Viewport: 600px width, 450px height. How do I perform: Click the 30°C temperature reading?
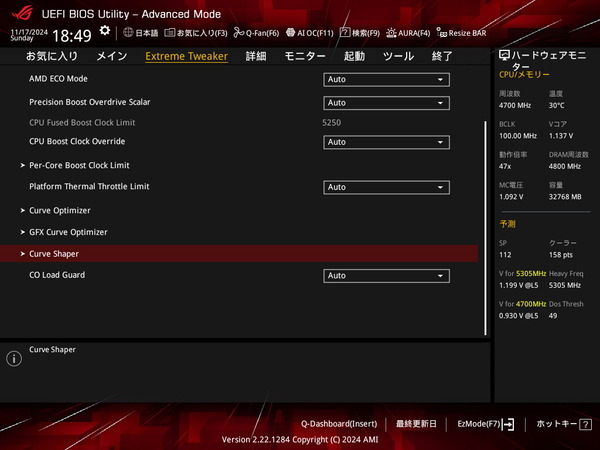coord(556,106)
